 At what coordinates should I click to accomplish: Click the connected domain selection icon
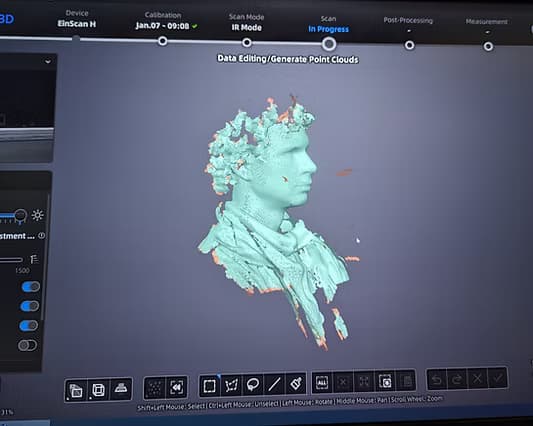(385, 381)
